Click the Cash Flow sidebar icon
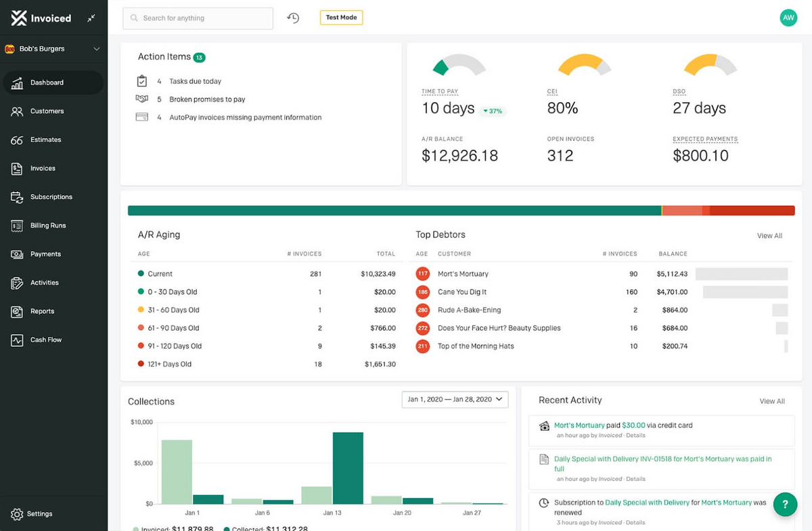Viewport: 812px width, 531px height. [x=17, y=340]
